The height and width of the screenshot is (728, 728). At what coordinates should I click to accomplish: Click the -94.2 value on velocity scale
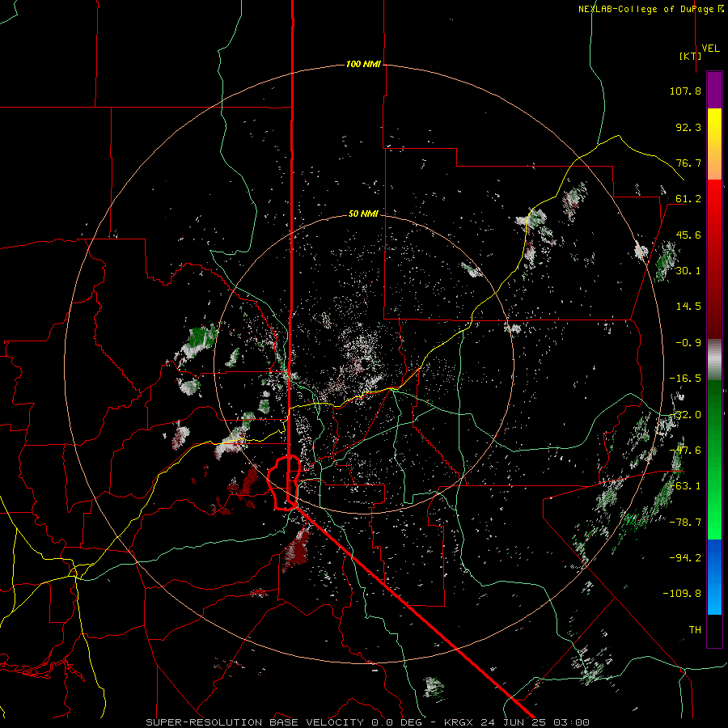(x=685, y=558)
